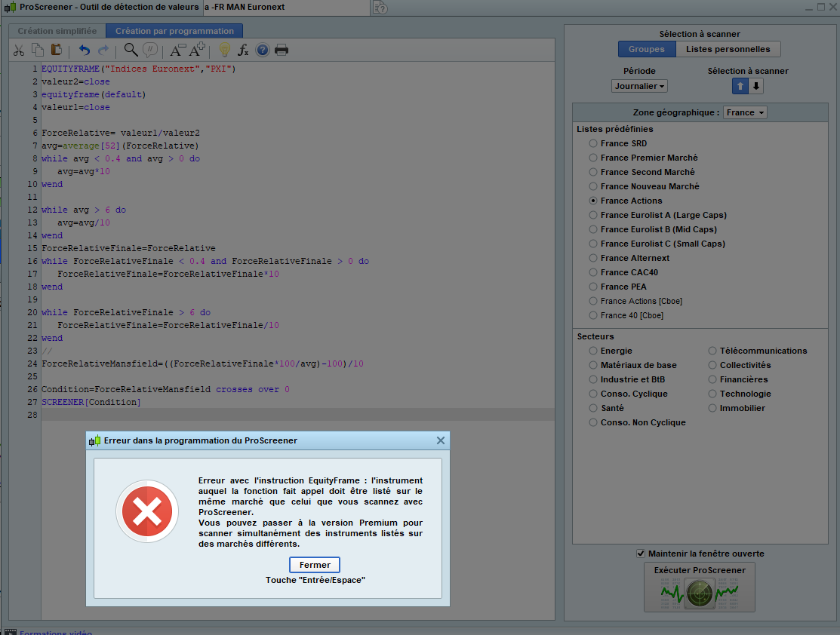Click the comment bubble icon
This screenshot has height=635, width=840.
coord(150,50)
